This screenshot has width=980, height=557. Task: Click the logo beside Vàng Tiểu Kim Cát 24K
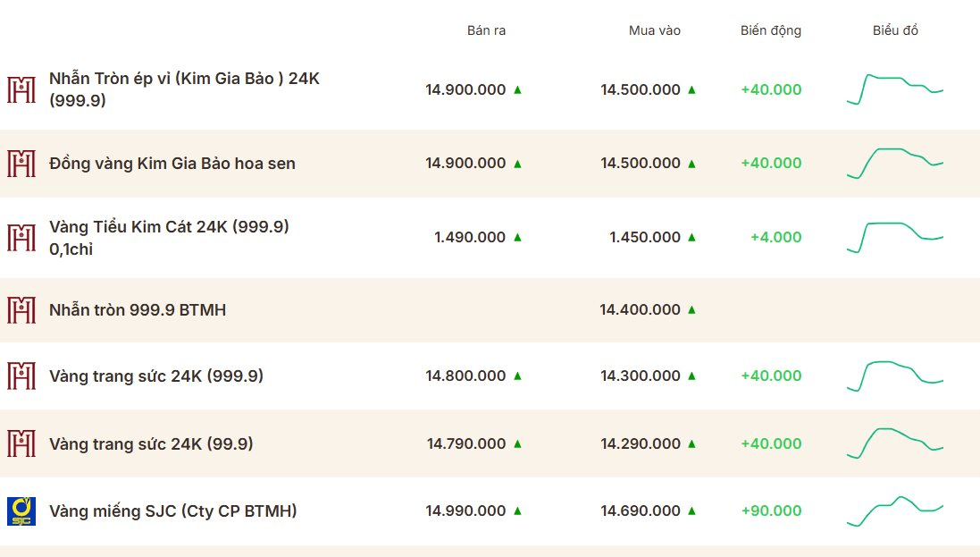(x=21, y=238)
